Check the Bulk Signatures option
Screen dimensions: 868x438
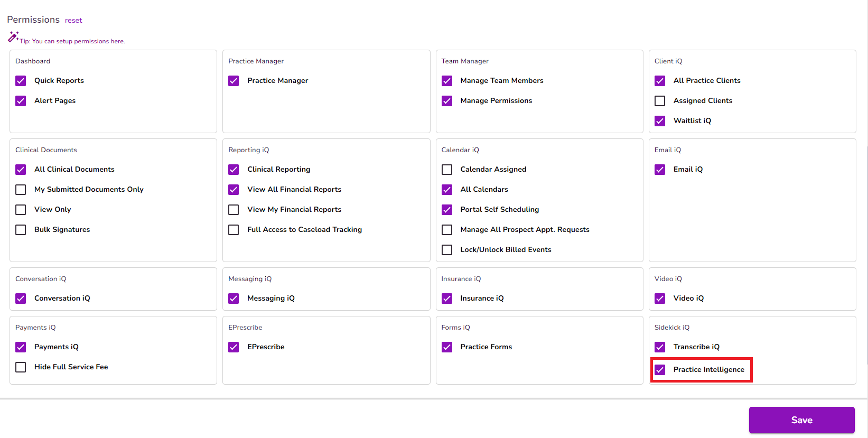click(21, 230)
